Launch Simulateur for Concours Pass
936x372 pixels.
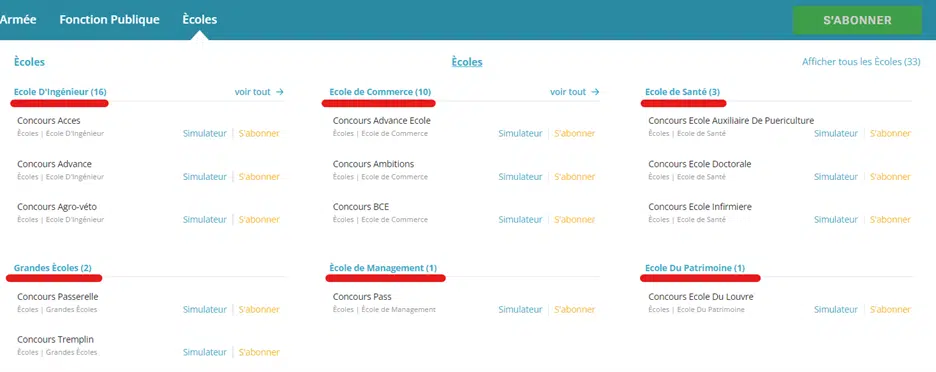pyautogui.click(x=521, y=310)
